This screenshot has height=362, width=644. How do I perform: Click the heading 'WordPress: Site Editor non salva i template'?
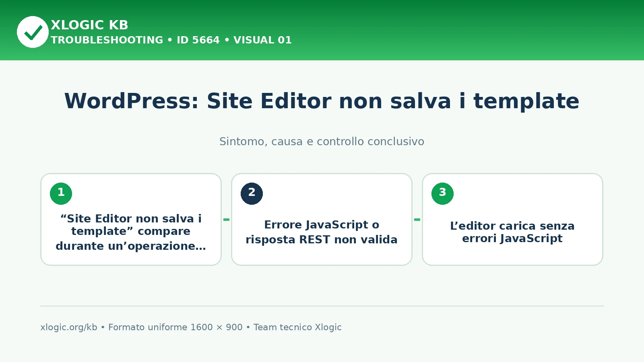[322, 101]
